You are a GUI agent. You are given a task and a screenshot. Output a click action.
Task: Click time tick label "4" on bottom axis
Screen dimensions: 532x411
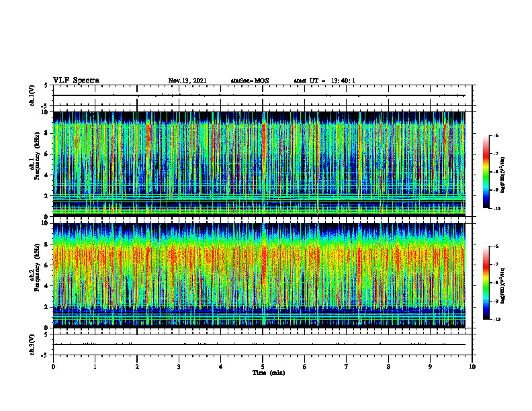click(221, 367)
